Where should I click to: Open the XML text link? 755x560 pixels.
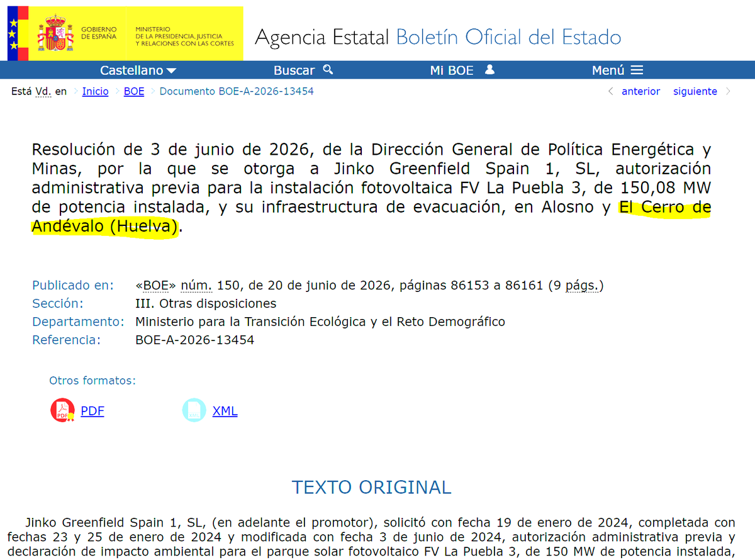tap(225, 411)
